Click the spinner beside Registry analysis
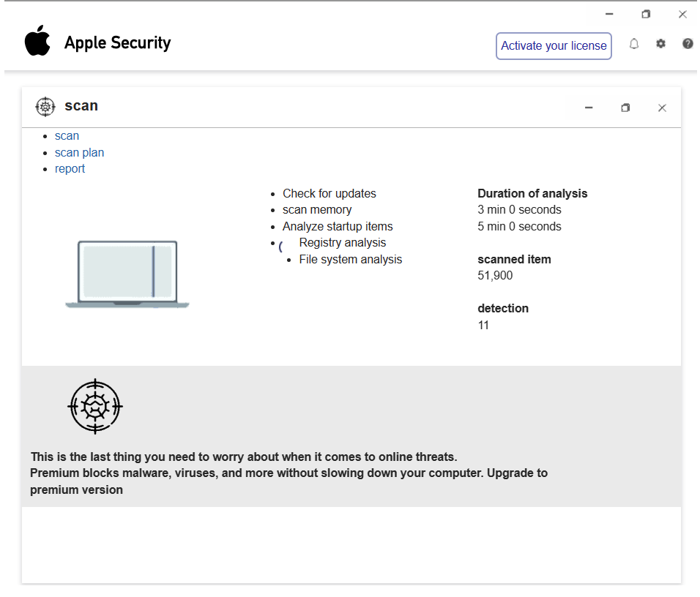The height and width of the screenshot is (597, 700). (281, 247)
